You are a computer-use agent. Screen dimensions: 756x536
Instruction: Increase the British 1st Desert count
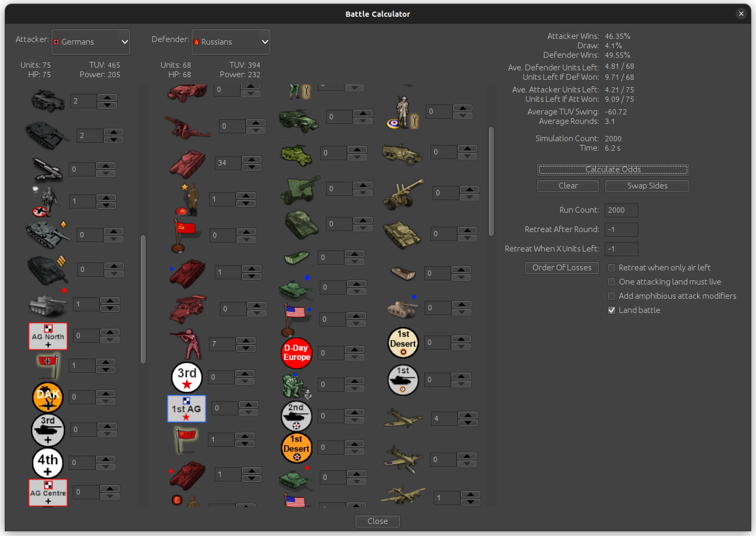[461, 339]
